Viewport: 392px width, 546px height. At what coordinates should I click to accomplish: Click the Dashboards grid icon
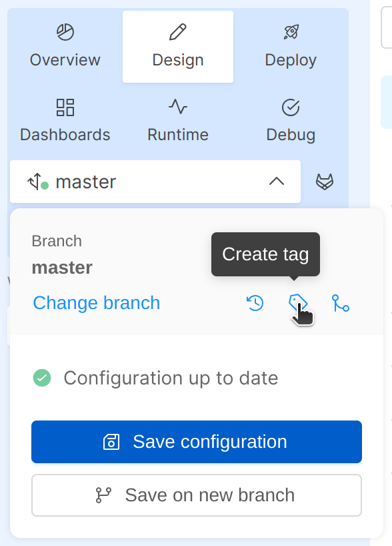[x=65, y=105]
